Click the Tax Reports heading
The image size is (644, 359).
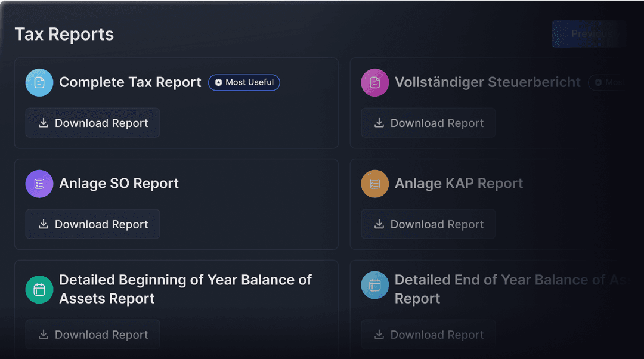tap(64, 34)
